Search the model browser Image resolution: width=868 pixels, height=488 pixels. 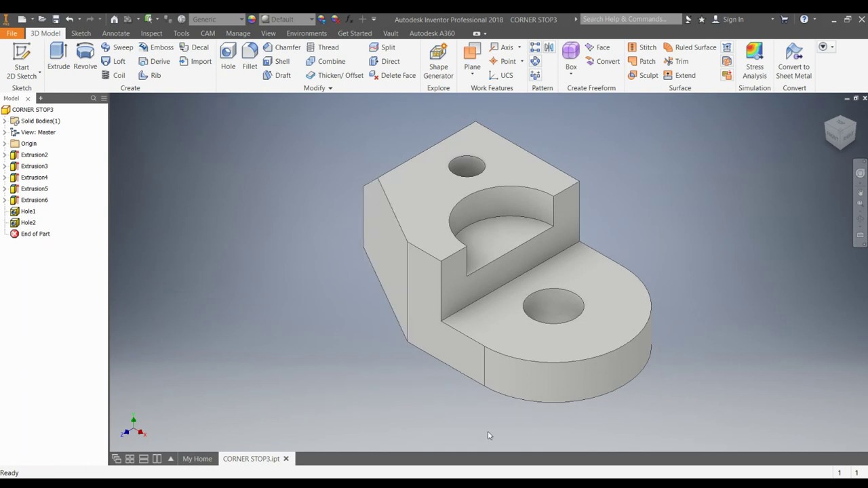coord(94,98)
